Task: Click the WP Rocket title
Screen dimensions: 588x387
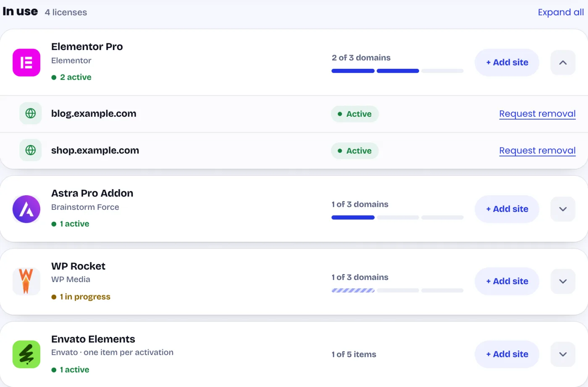Action: [x=78, y=266]
